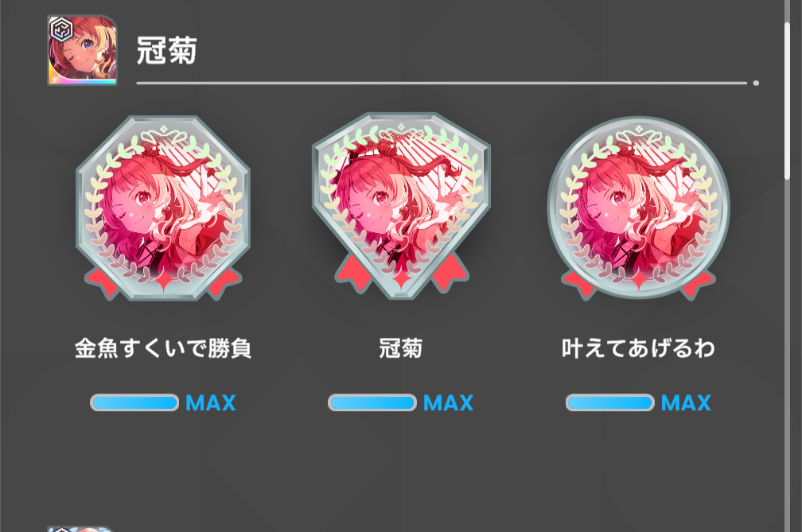Click the cube emblem on card thumbnail
This screenshot has height=532, width=802.
click(x=61, y=29)
